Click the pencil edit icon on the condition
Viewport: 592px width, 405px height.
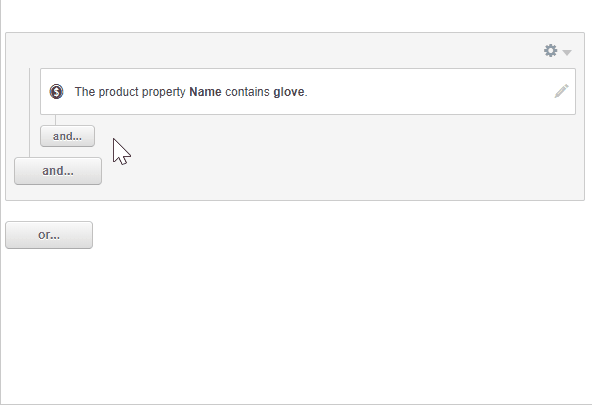pos(561,91)
